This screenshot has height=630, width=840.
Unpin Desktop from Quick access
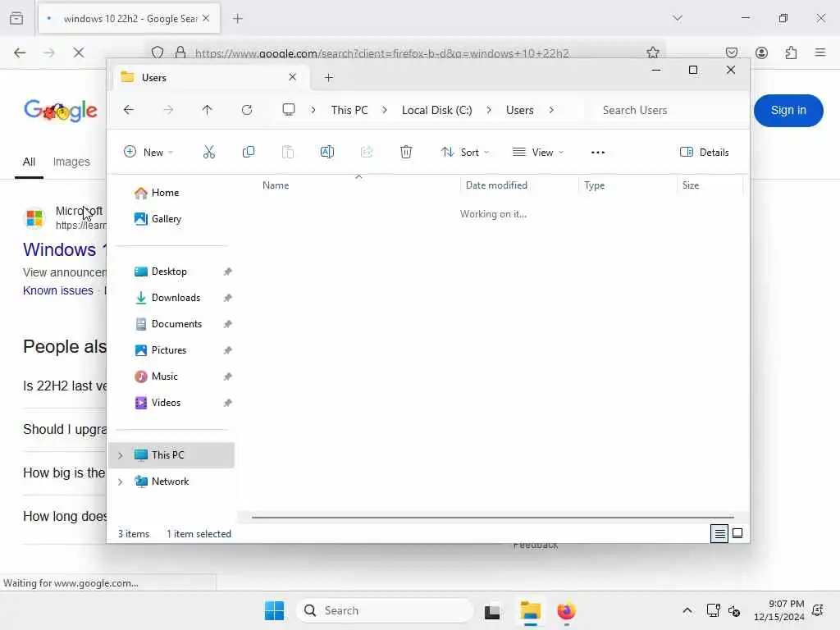(x=228, y=272)
